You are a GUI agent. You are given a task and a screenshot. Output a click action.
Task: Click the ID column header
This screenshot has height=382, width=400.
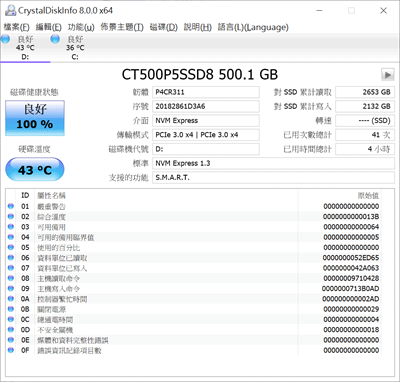(x=25, y=196)
